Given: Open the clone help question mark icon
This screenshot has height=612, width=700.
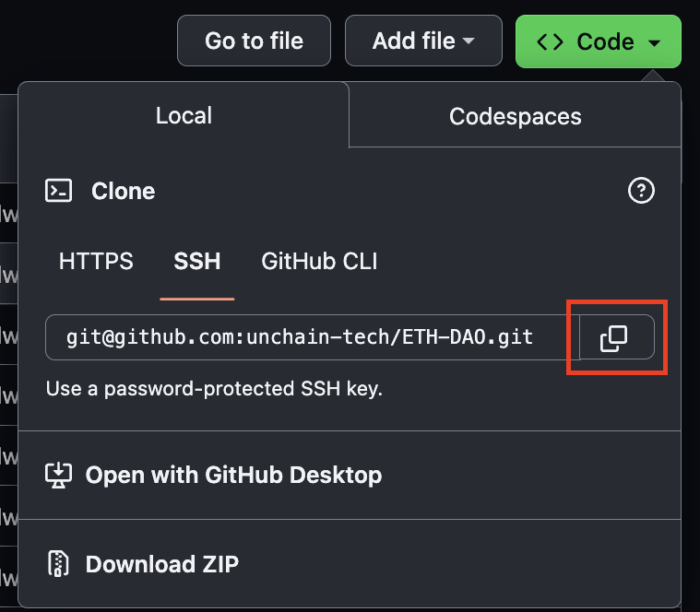Looking at the screenshot, I should pyautogui.click(x=641, y=191).
